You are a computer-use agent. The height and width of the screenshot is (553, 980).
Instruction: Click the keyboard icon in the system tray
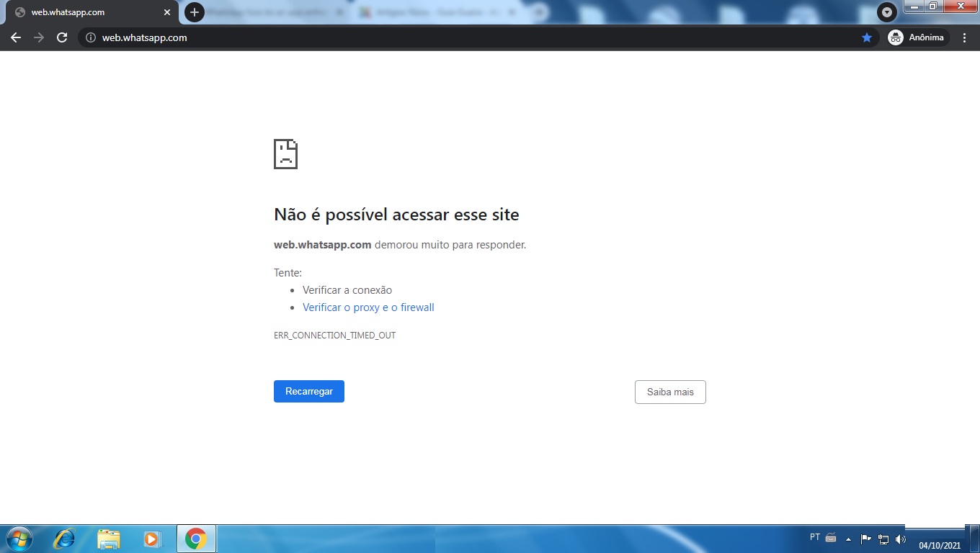[831, 538]
